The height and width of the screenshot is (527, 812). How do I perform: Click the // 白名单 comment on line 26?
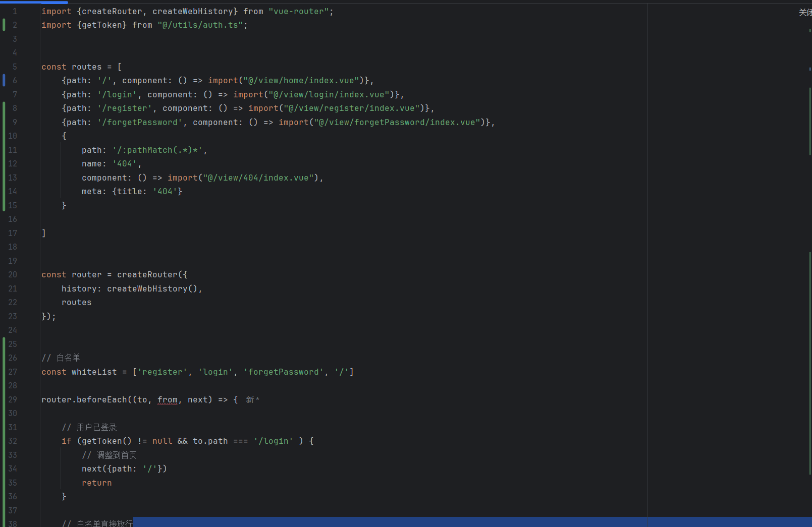[x=61, y=358]
